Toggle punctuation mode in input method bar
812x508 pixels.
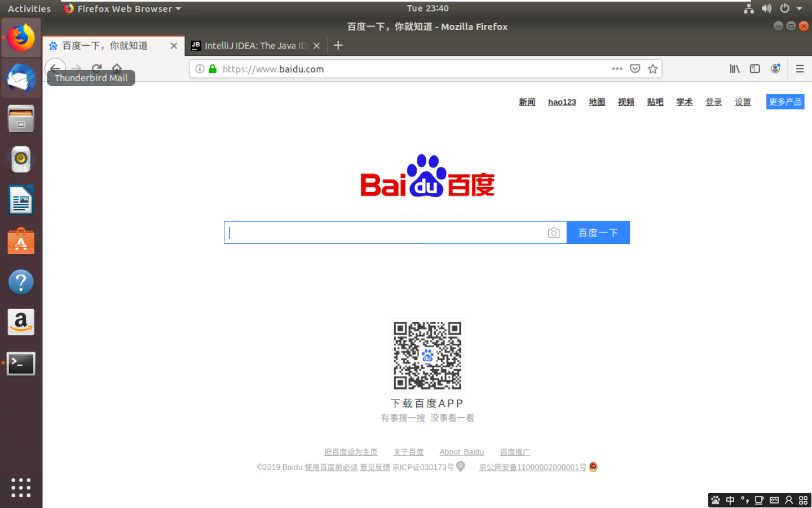(x=745, y=500)
